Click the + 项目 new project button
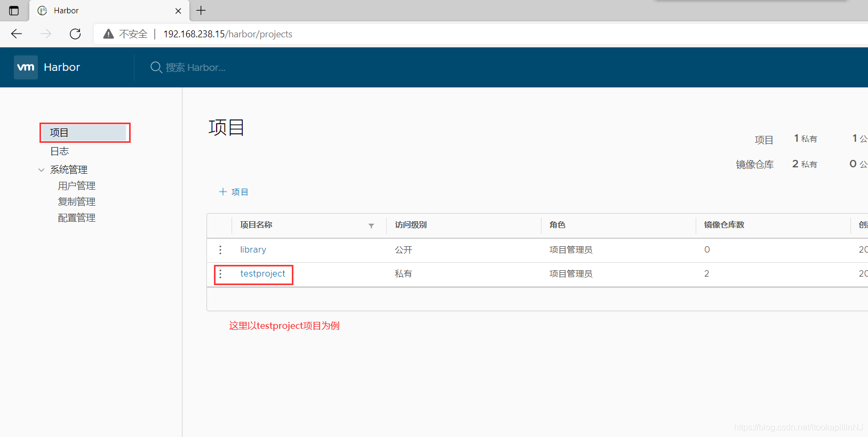The image size is (868, 437). pyautogui.click(x=234, y=192)
